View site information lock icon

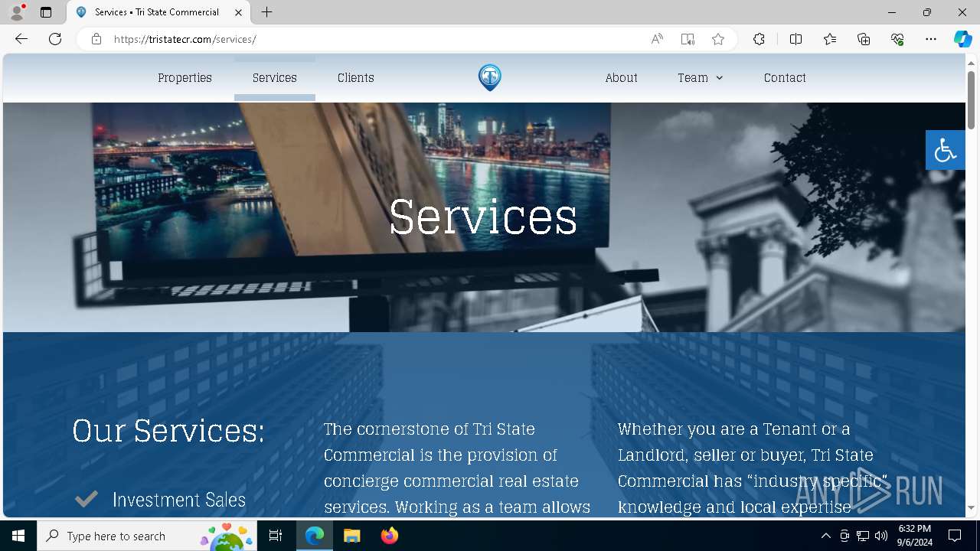point(96,39)
